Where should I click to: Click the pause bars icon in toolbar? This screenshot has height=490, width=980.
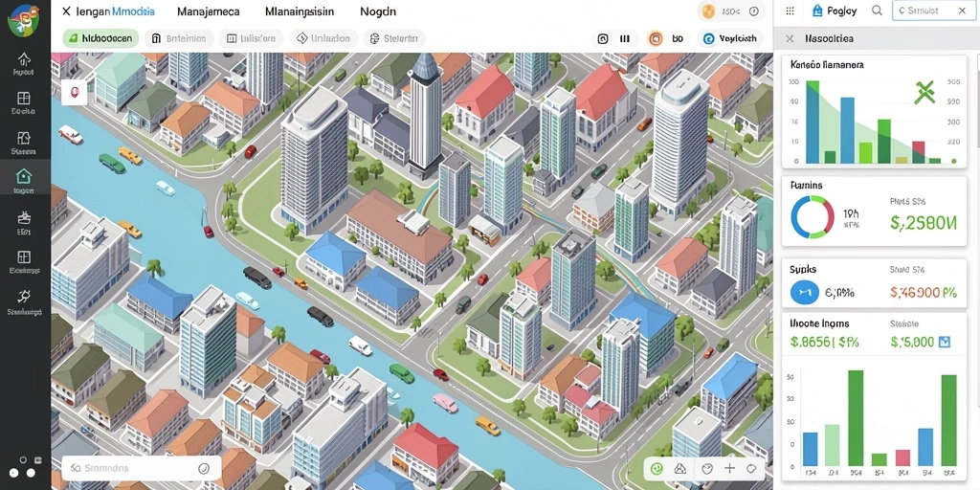[x=624, y=38]
